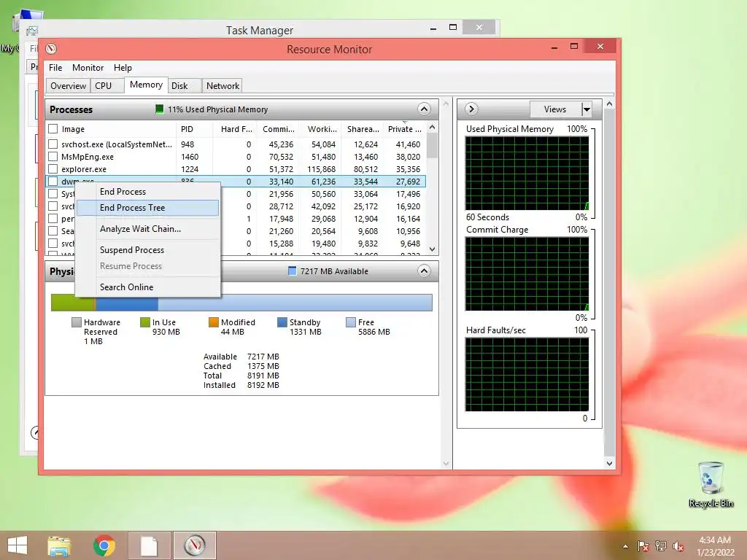Switch to the Disk tab
The width and height of the screenshot is (747, 560).
pos(185,86)
